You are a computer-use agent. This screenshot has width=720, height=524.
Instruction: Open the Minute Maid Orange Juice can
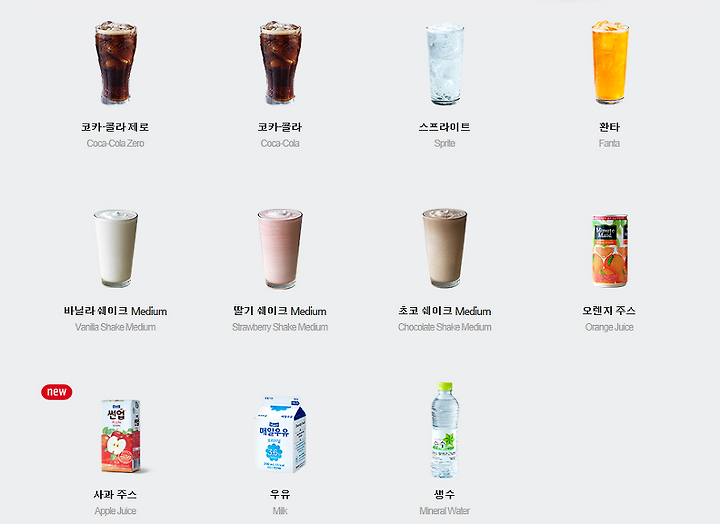(610, 250)
